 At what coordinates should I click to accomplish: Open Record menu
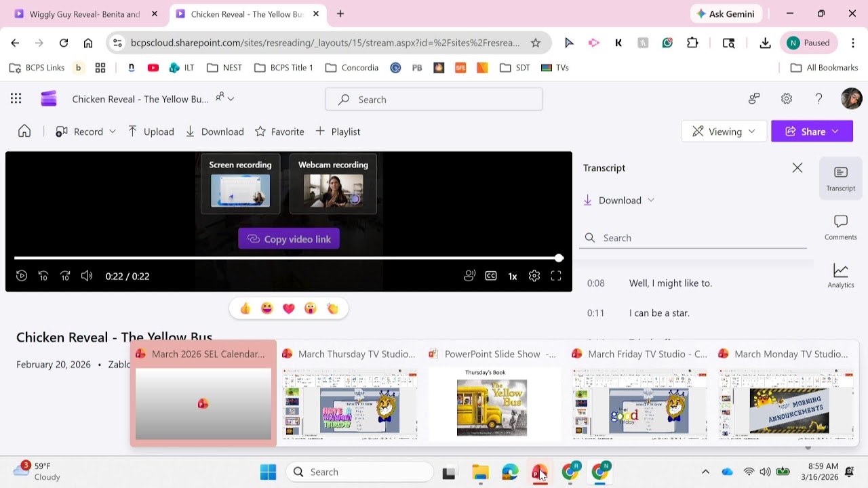(85, 131)
